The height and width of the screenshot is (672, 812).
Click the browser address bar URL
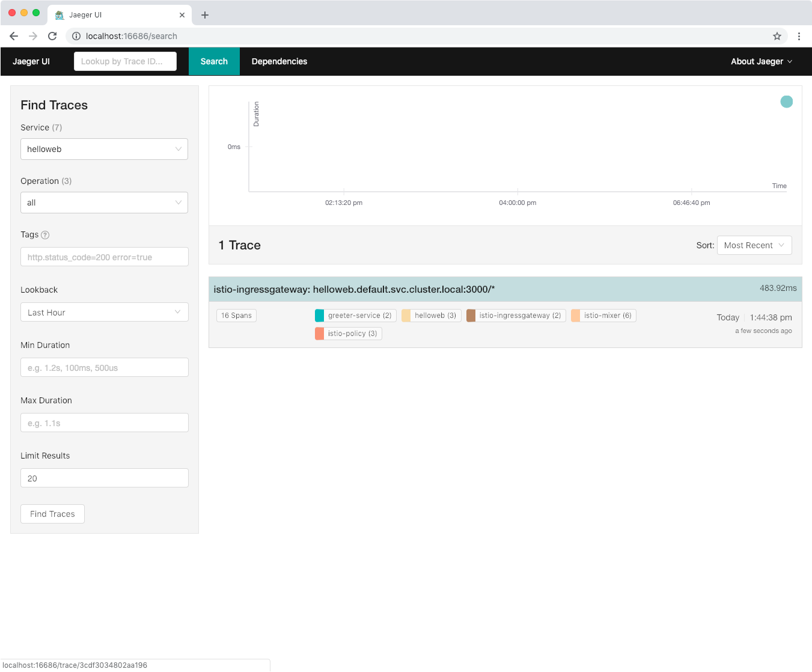pyautogui.click(x=132, y=36)
